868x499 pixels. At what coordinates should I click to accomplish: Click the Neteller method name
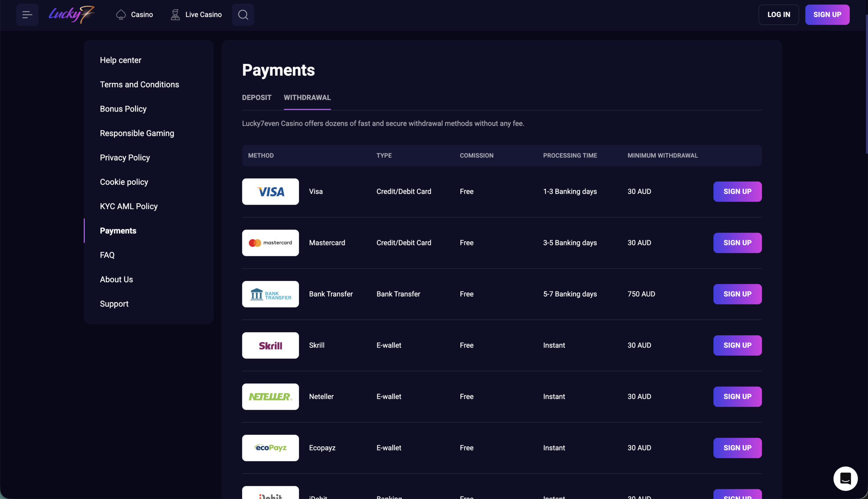point(321,397)
